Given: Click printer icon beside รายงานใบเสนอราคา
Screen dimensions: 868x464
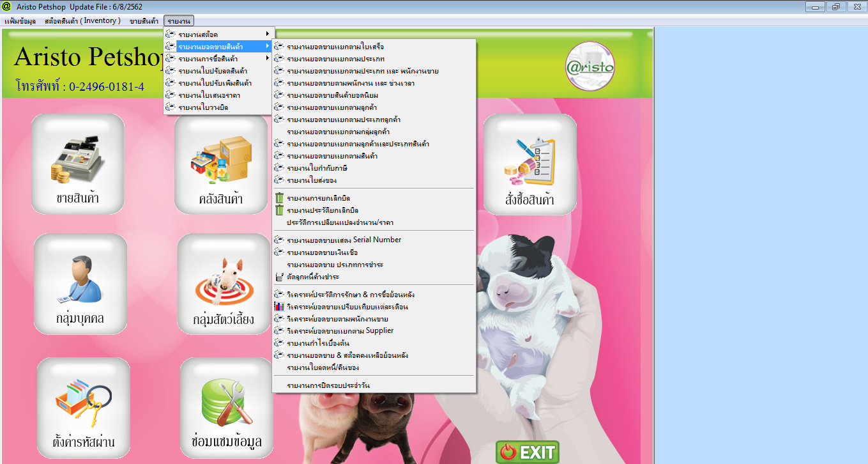Looking at the screenshot, I should point(170,95).
